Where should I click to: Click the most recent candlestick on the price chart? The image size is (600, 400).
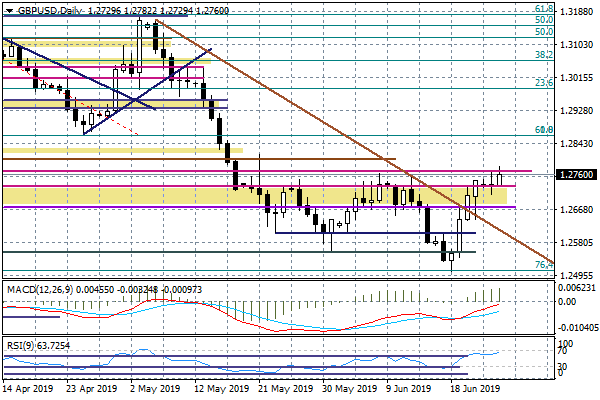(x=499, y=179)
